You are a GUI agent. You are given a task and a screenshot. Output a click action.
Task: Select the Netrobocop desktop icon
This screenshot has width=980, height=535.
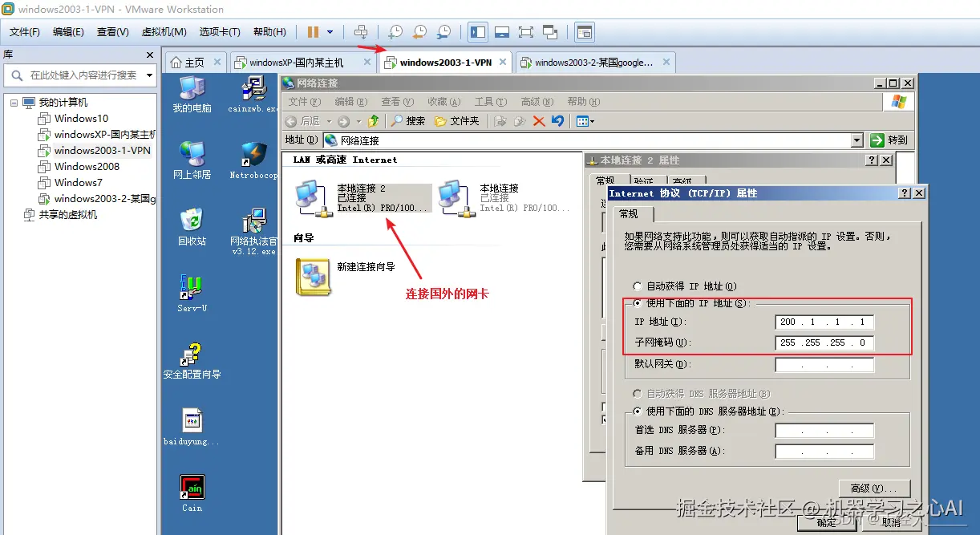pyautogui.click(x=253, y=160)
